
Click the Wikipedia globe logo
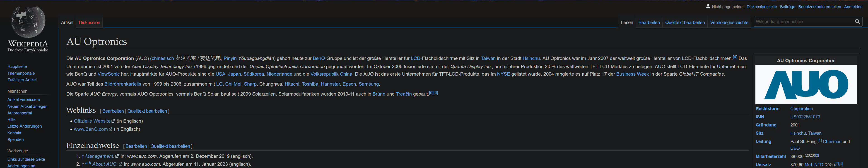coord(28,22)
